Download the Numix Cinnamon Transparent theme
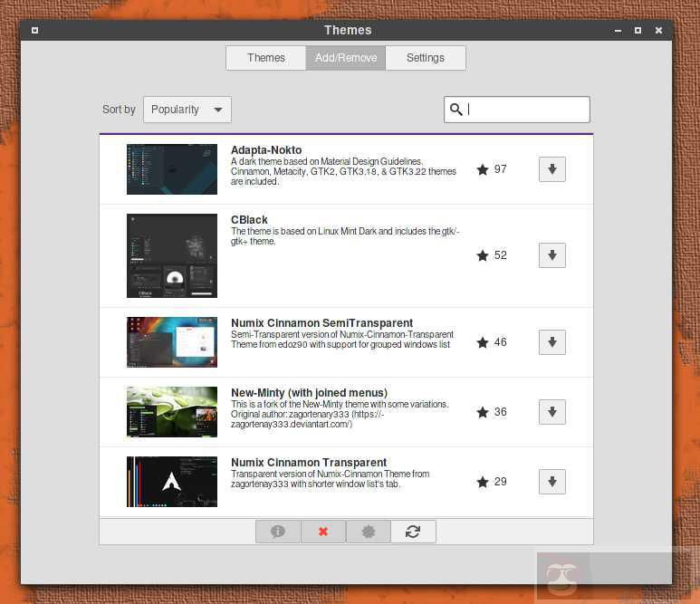Screen dimensions: 700x604 551,481
